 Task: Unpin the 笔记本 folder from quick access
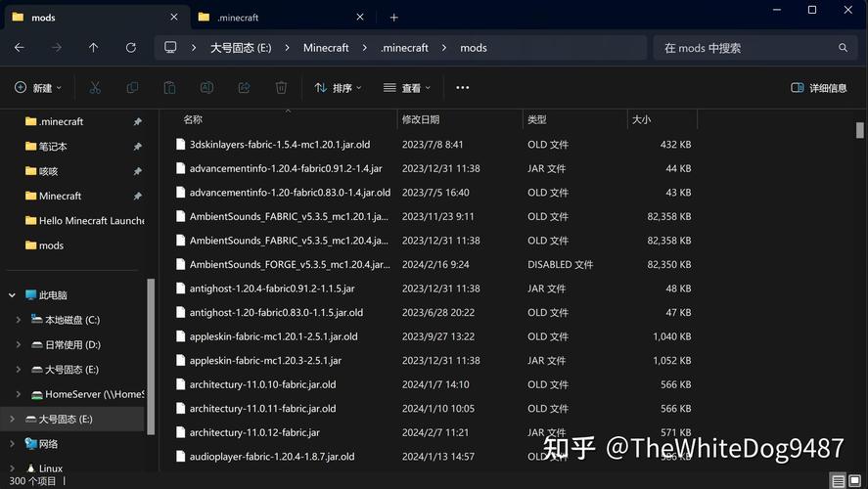click(137, 147)
